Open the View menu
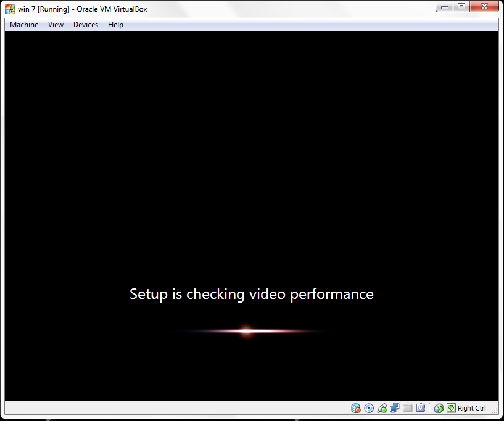Viewport: 504px width, 421px height. pos(56,25)
